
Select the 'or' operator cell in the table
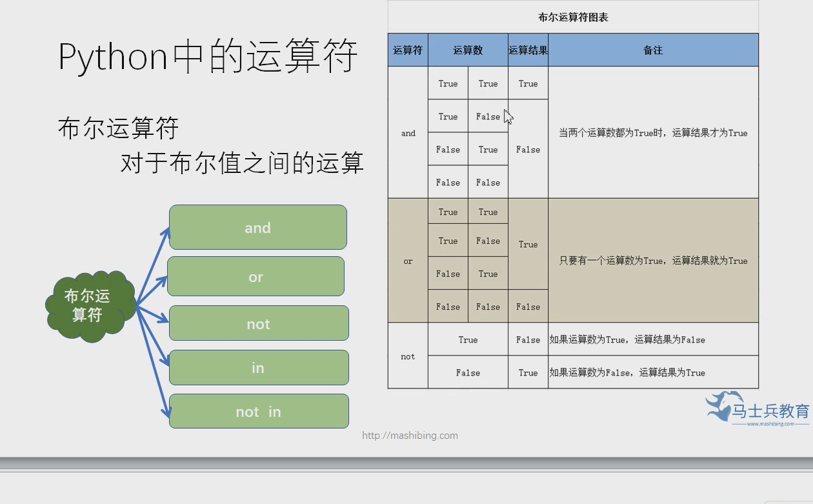tap(408, 261)
